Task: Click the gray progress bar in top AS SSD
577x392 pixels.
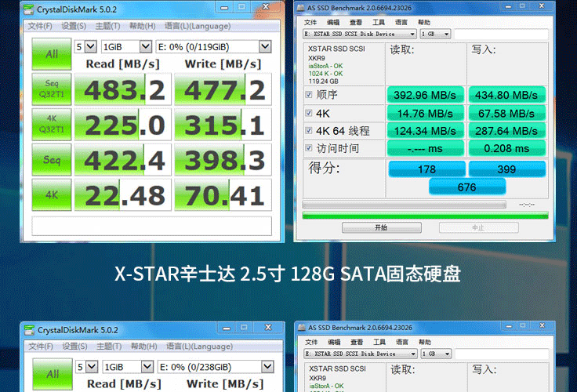Action: tap(404, 205)
